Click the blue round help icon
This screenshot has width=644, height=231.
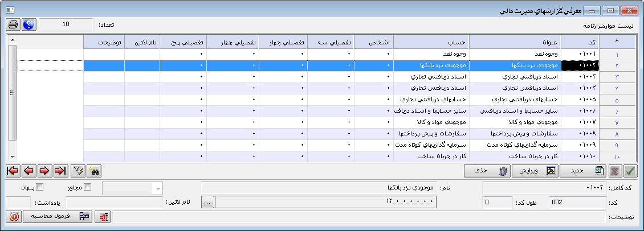28,24
